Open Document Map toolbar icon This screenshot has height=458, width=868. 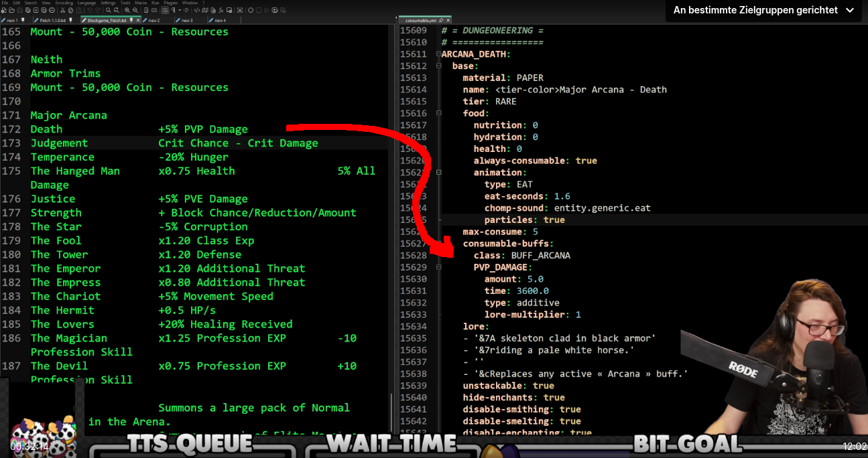[x=205, y=10]
